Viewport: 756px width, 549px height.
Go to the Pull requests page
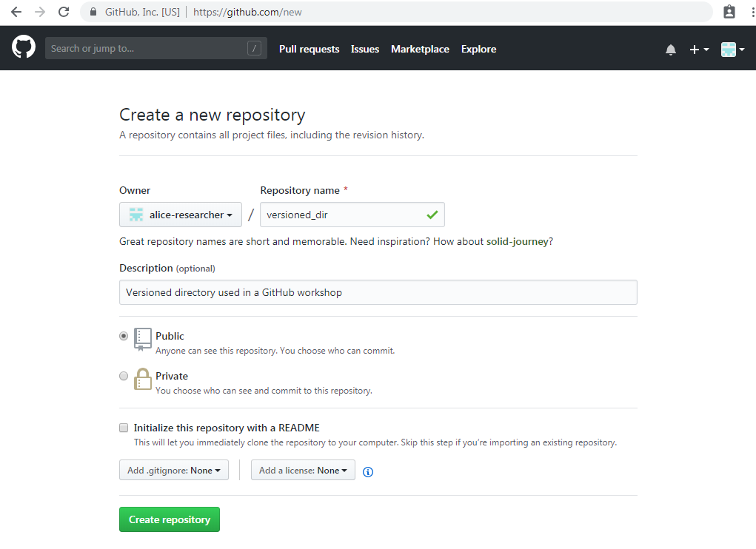(309, 49)
